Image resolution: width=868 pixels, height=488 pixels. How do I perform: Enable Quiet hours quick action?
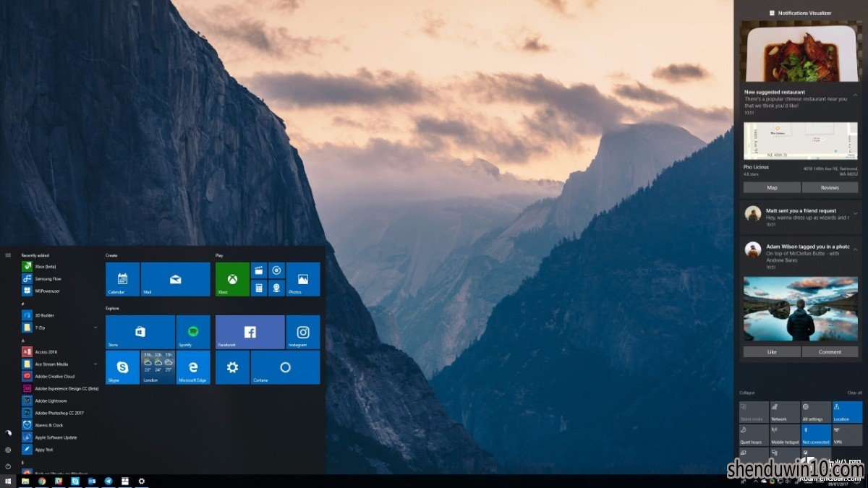click(x=754, y=435)
